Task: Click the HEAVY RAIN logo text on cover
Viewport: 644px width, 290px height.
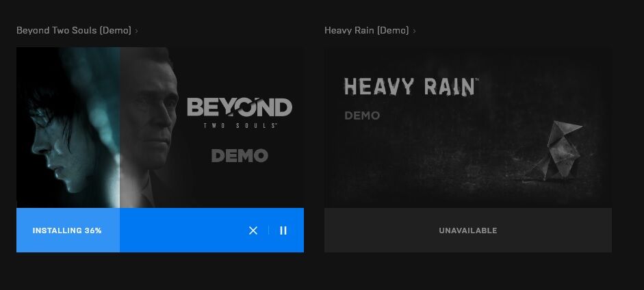Action: tap(411, 87)
